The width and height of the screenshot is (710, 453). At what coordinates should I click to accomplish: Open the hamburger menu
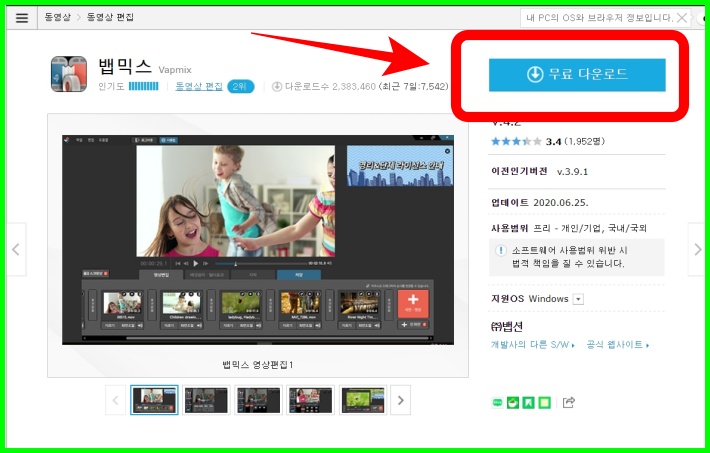pos(21,18)
